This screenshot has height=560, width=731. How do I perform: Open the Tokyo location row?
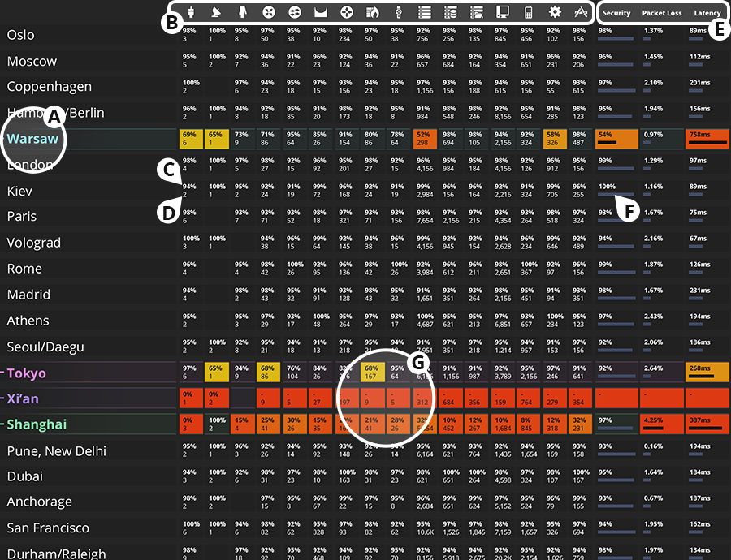[27, 373]
